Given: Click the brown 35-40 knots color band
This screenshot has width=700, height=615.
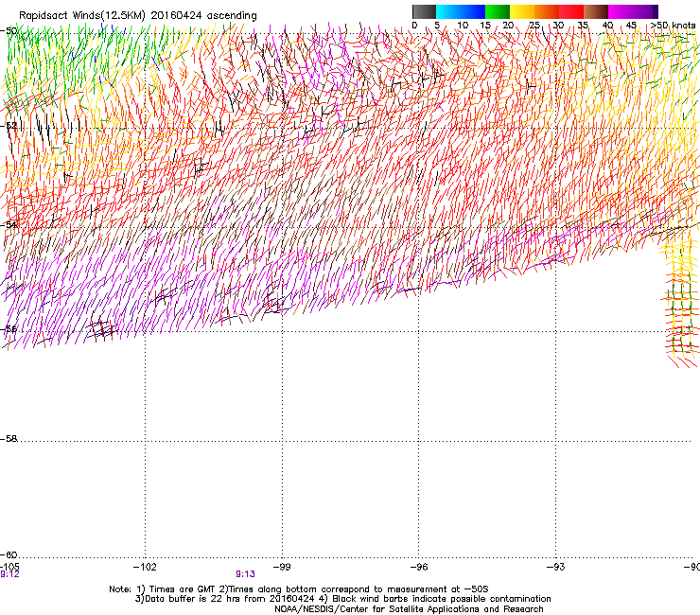Looking at the screenshot, I should pyautogui.click(x=596, y=11).
